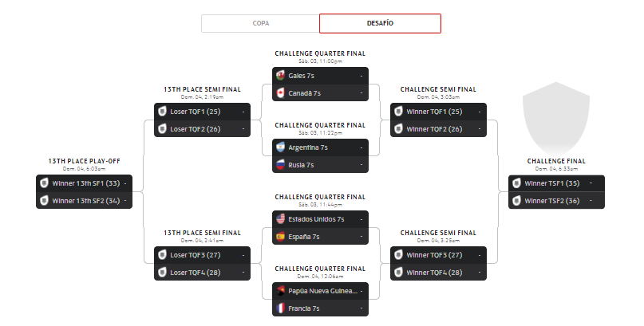This screenshot has width=644, height=326.
Task: Click the United States flag icon
Action: 280,219
